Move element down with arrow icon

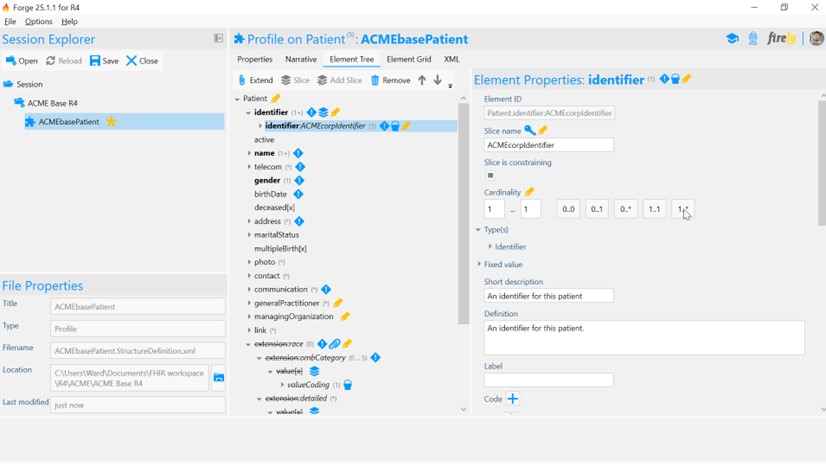click(x=437, y=80)
